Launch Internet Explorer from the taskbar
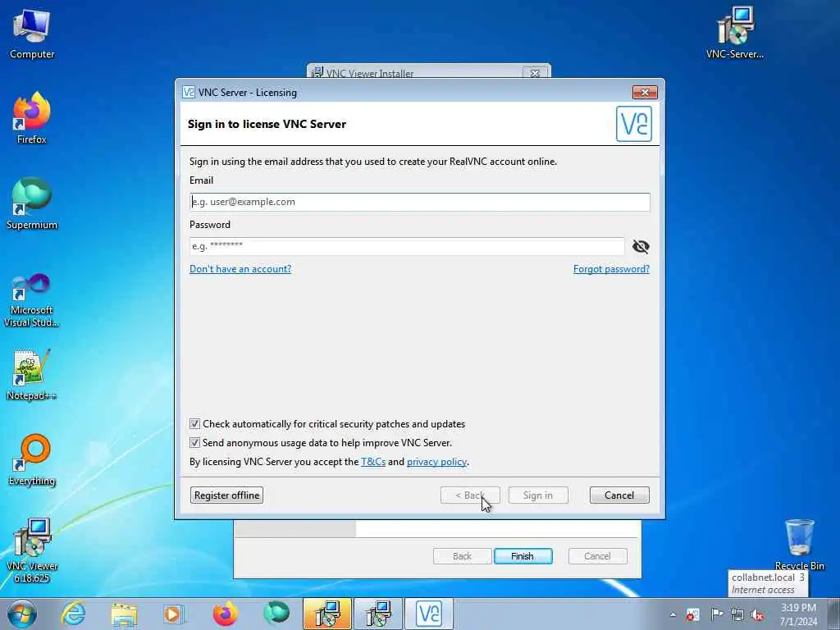 pyautogui.click(x=73, y=614)
